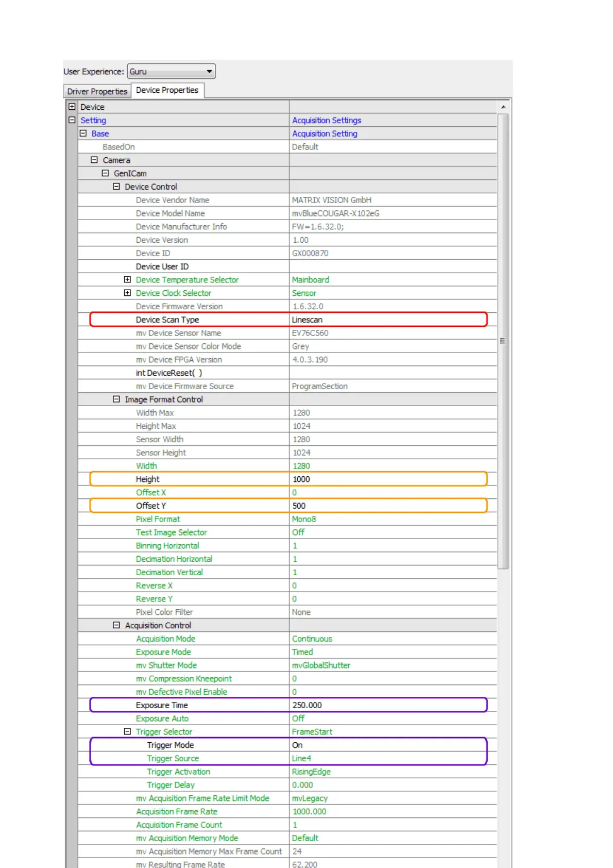Select the Device User ID row
This screenshot has width=613, height=868.
pos(287,266)
